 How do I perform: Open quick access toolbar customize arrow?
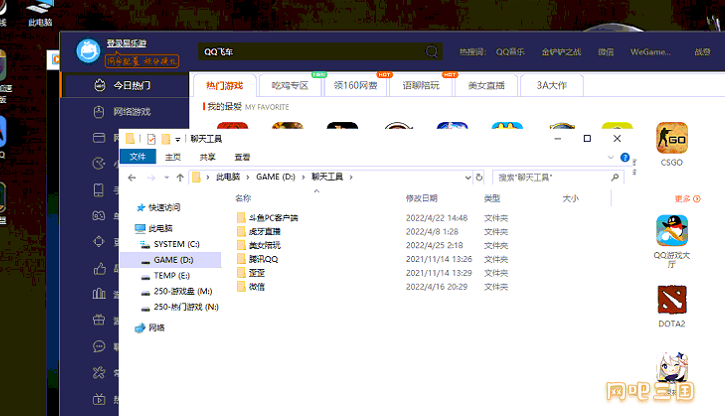coord(178,139)
